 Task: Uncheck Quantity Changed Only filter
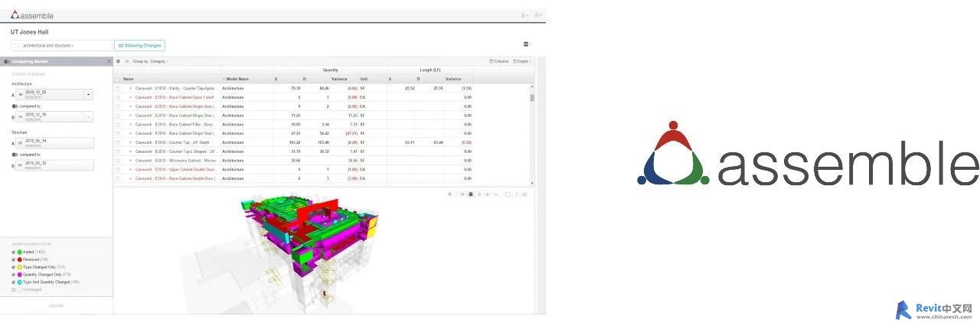pos(13,275)
